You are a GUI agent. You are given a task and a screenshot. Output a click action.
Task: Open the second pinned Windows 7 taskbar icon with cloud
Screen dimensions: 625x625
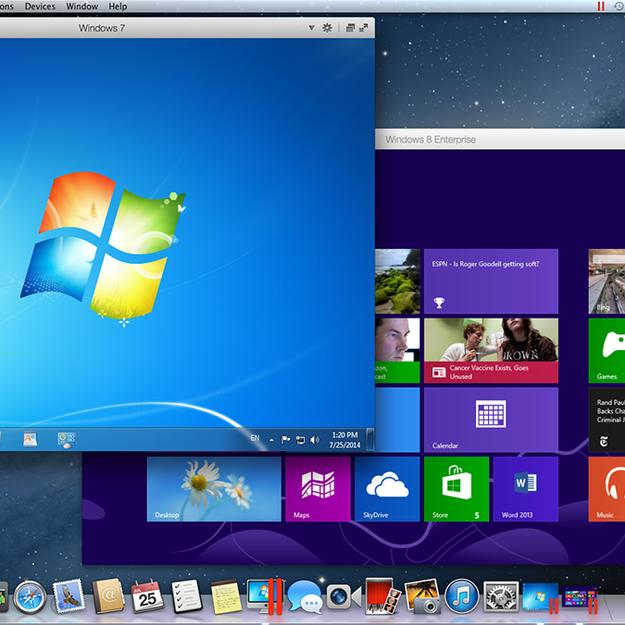pyautogui.click(x=66, y=440)
